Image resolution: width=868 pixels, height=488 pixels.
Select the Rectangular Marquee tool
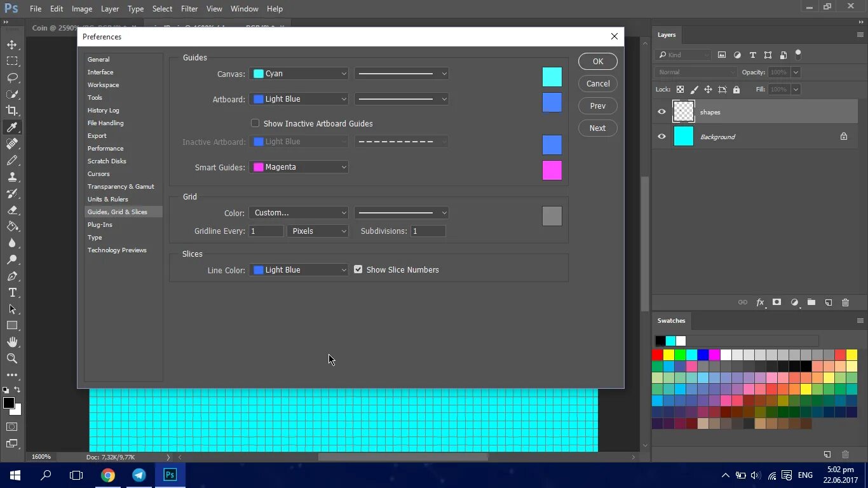pyautogui.click(x=11, y=61)
